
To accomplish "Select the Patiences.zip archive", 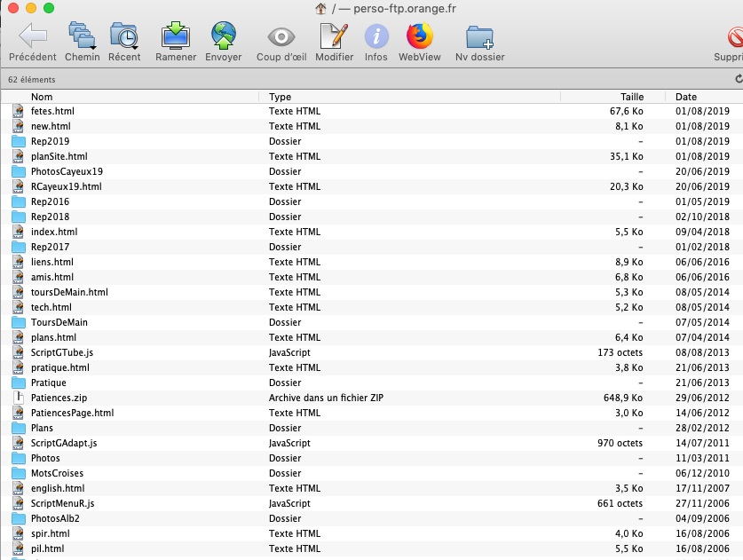I will click(59, 398).
